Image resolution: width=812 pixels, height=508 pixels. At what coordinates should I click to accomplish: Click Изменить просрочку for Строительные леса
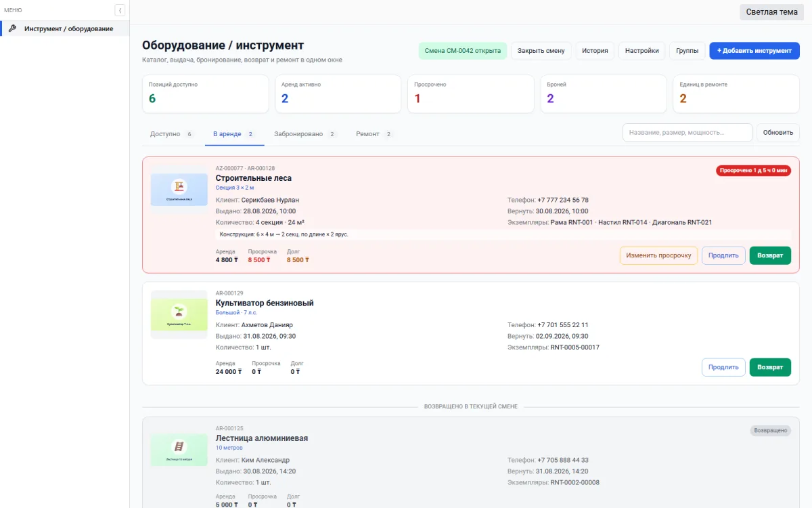pos(658,255)
